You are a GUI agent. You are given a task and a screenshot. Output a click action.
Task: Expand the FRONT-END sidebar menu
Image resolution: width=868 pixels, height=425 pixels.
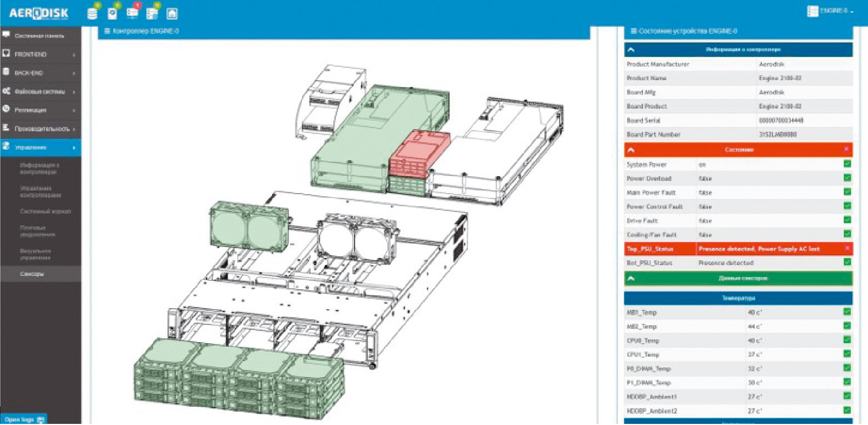(x=40, y=55)
